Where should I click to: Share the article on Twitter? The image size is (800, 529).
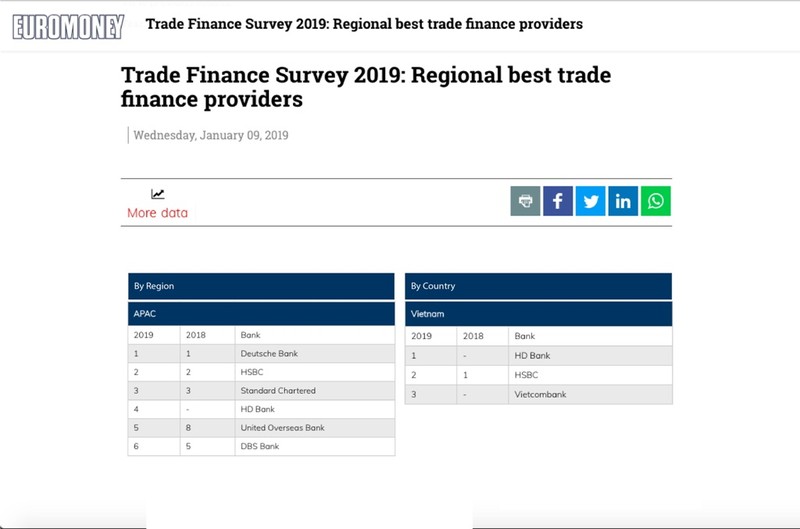pyautogui.click(x=590, y=201)
